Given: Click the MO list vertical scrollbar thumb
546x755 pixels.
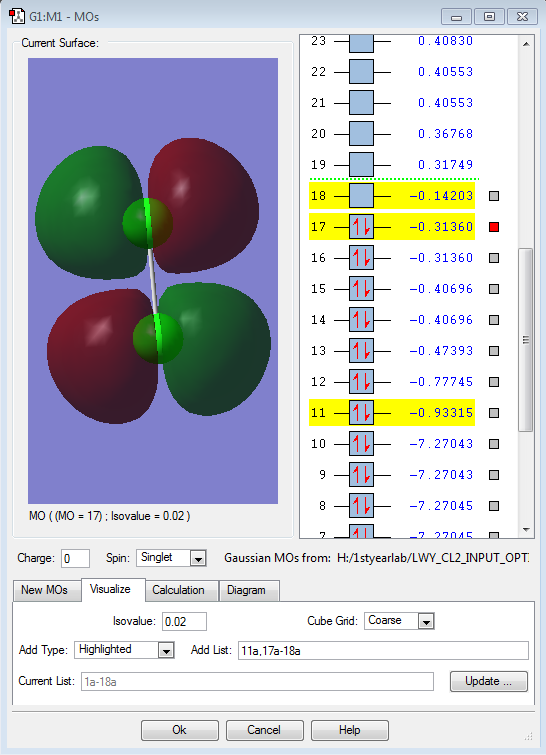Looking at the screenshot, I should coord(526,340).
